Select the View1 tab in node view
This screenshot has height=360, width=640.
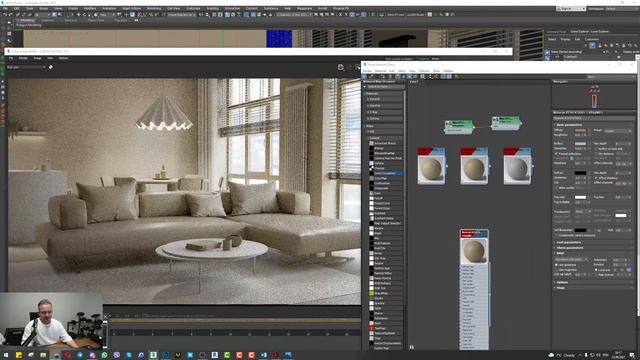point(414,82)
